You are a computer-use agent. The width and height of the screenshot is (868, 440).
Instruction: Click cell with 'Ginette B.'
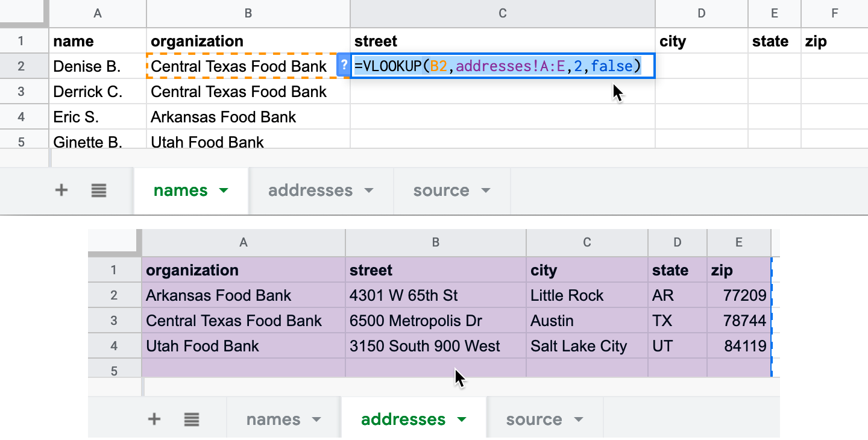point(98,140)
